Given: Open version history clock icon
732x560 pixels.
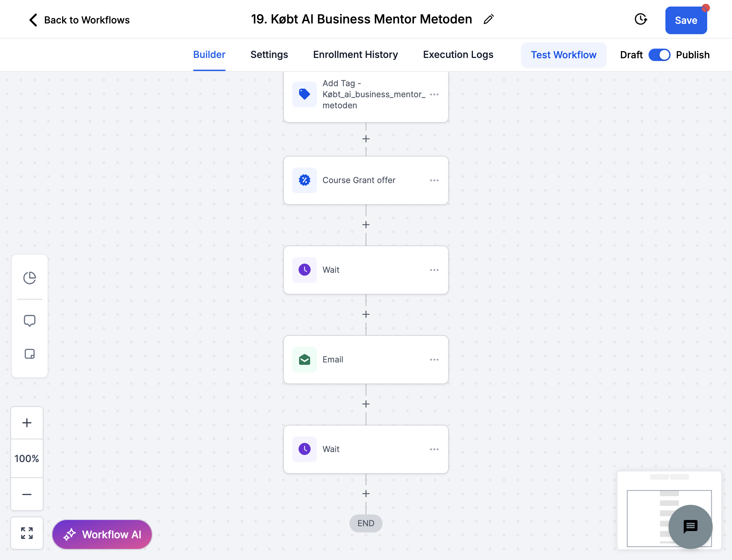Looking at the screenshot, I should point(641,19).
